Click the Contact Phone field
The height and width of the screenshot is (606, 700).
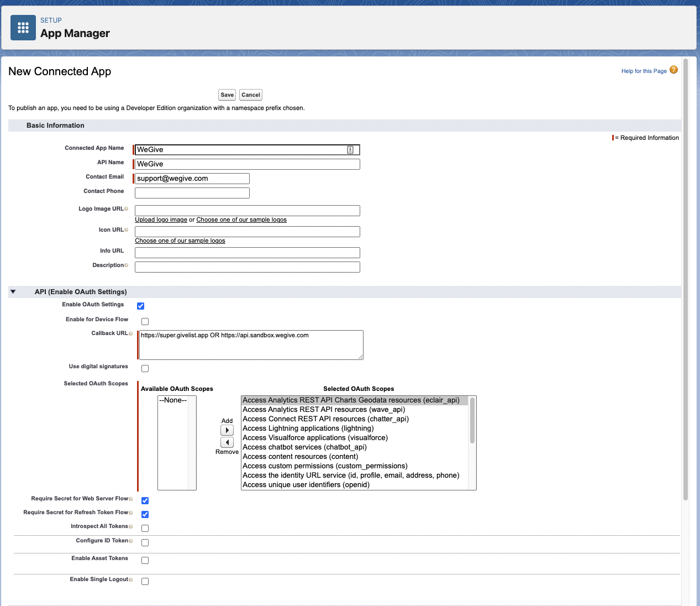[x=192, y=193]
